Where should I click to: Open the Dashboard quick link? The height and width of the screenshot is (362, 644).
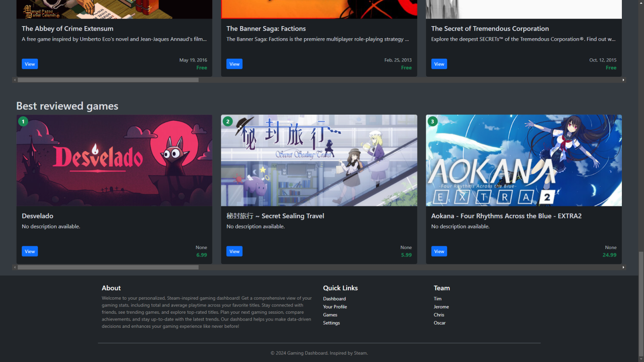[x=334, y=298]
